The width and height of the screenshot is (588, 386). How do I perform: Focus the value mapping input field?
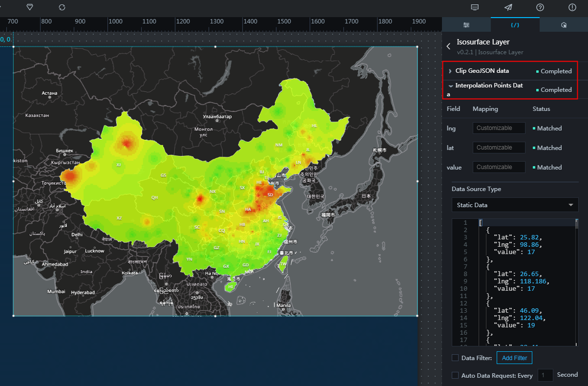(x=499, y=167)
